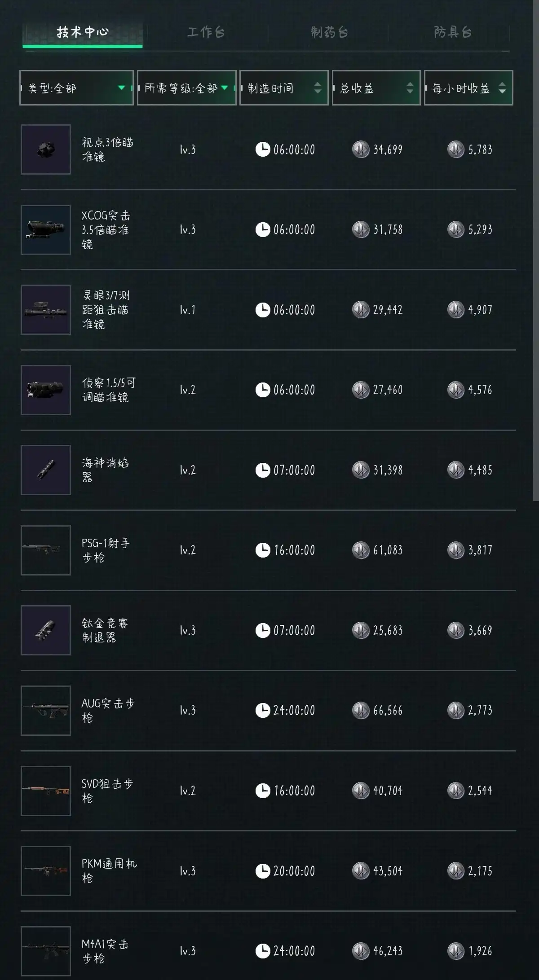Sort by 制造时间 column
539x980 pixels.
click(284, 88)
